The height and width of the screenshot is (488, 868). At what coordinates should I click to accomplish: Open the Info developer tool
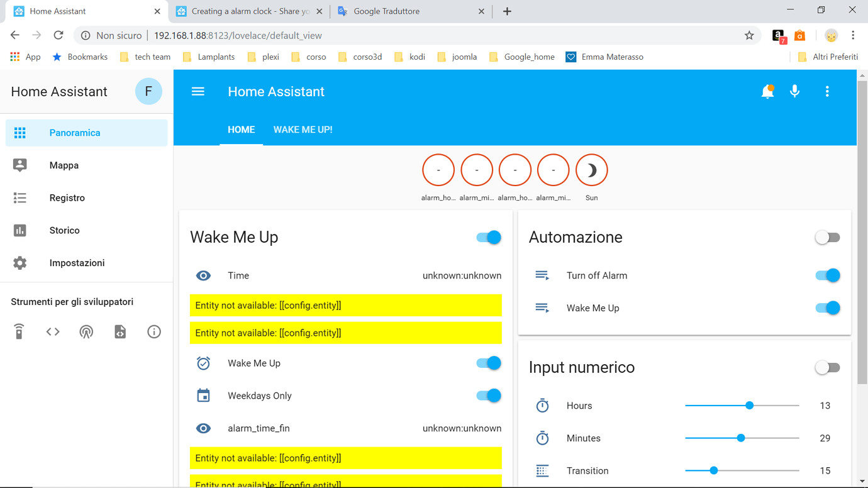154,331
